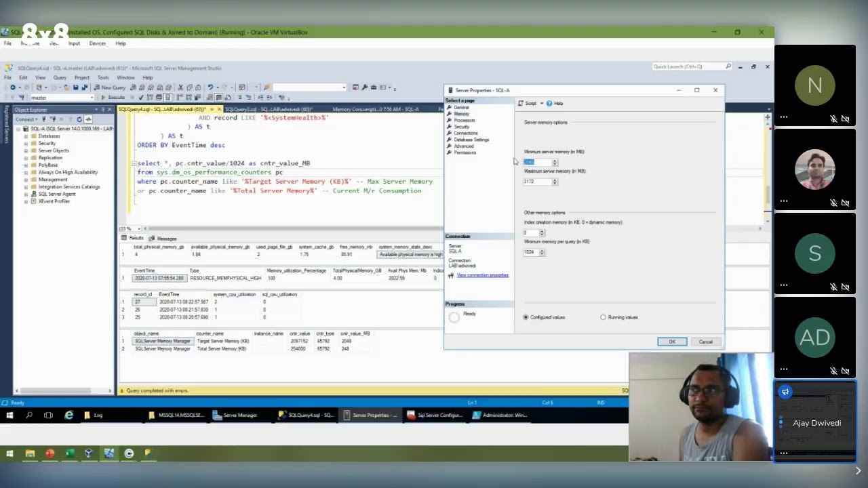The image size is (868, 488).
Task: Open Server Manager from VM taskbar
Action: coord(235,415)
